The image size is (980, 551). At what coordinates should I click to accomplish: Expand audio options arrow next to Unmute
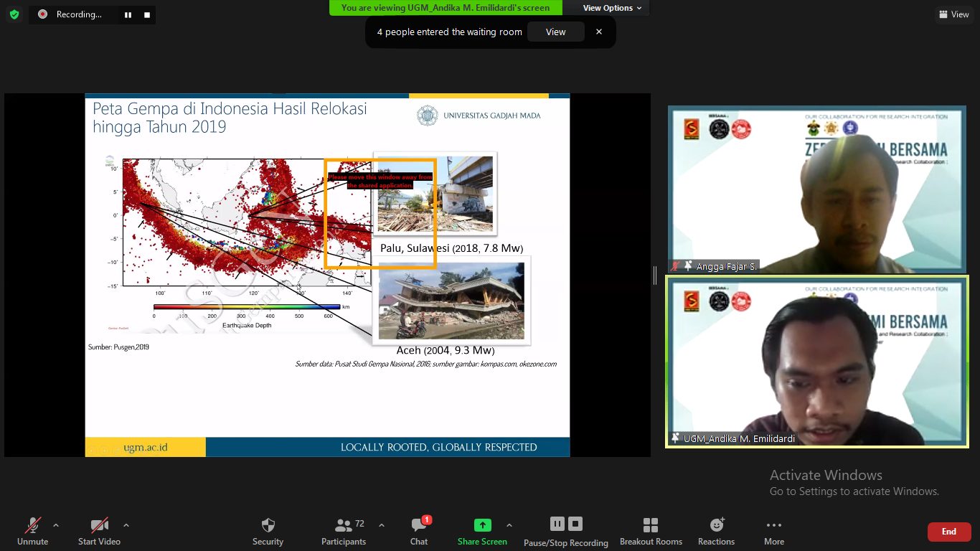(x=56, y=524)
